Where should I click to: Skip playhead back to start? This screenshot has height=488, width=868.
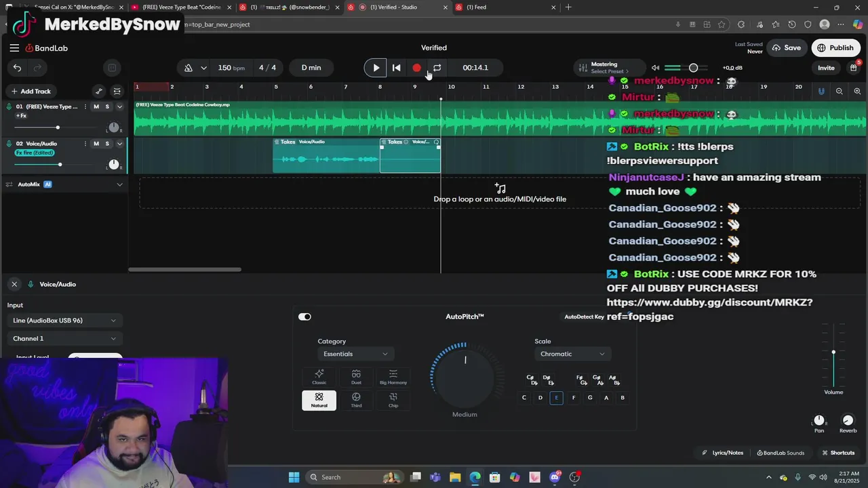(x=397, y=68)
